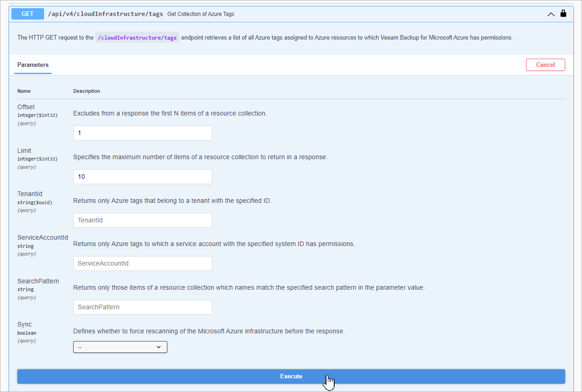
Task: Click the Sync parameter name
Action: [x=25, y=324]
